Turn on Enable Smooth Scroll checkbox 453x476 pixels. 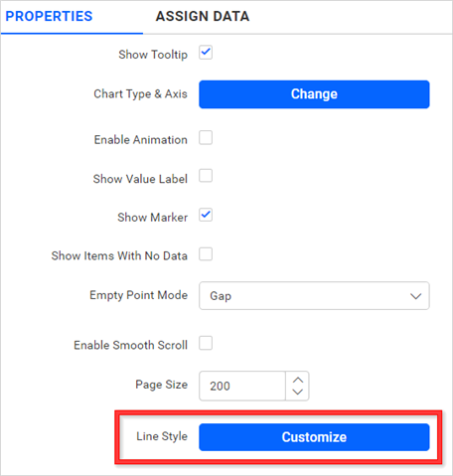click(206, 343)
